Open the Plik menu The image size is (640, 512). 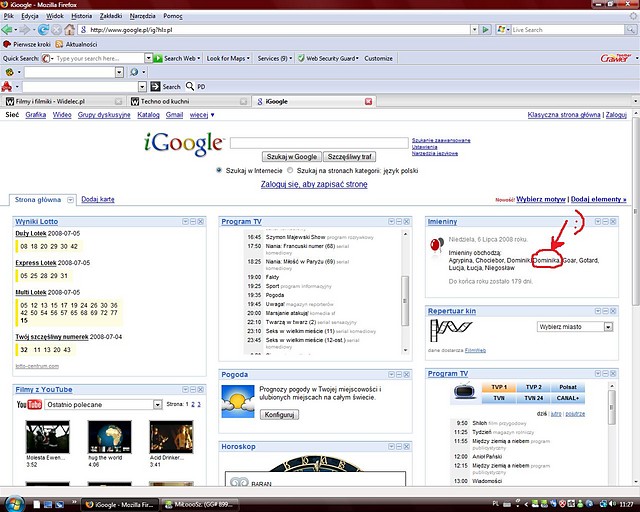pyautogui.click(x=9, y=16)
